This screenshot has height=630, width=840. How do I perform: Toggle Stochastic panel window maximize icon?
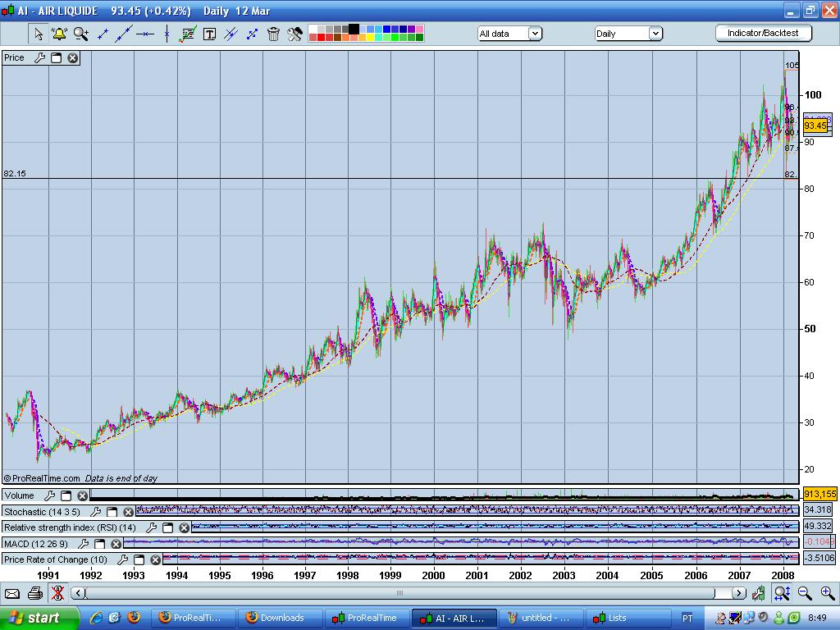[x=112, y=512]
